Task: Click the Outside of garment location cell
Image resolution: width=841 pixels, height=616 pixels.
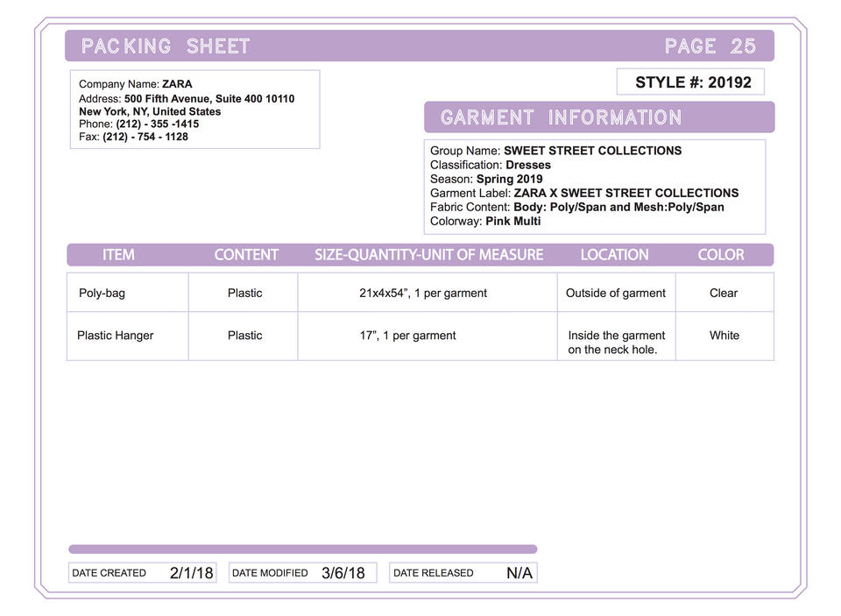Action: click(616, 293)
